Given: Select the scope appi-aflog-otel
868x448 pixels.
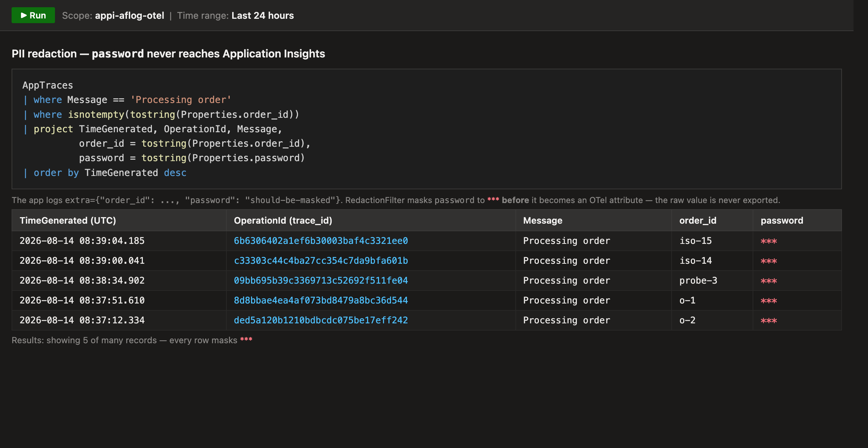Looking at the screenshot, I should 129,16.
